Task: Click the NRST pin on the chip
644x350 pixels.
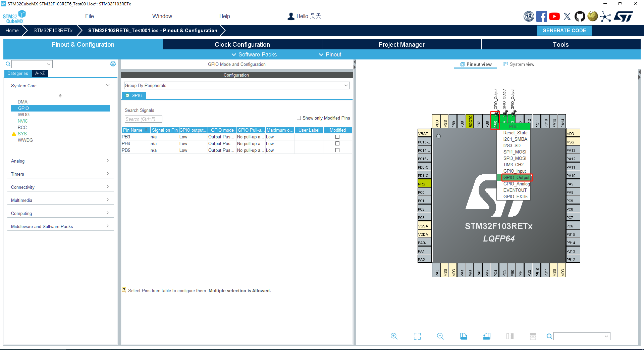Action: [424, 184]
